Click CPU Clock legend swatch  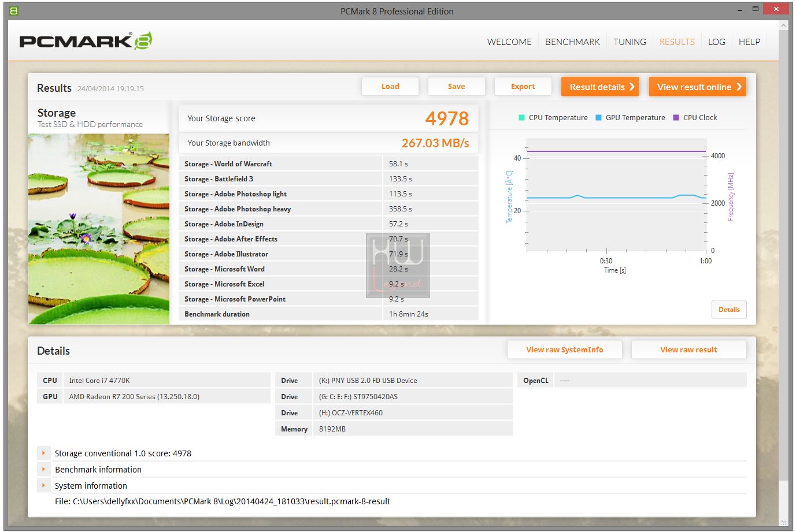[676, 118]
